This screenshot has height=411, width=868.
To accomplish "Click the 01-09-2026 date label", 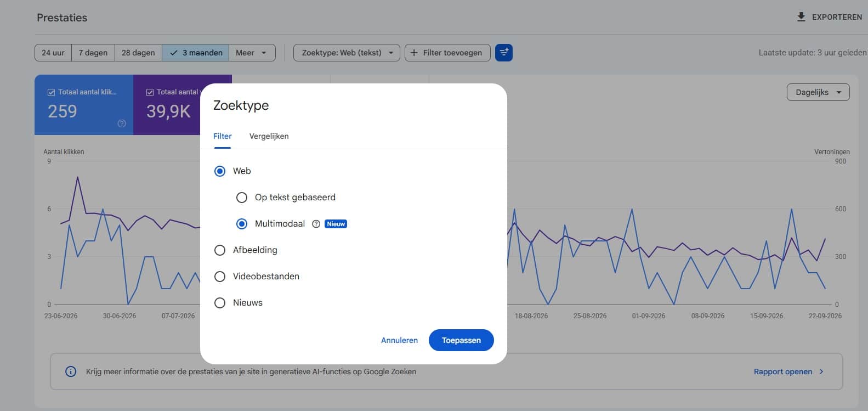I will point(649,316).
